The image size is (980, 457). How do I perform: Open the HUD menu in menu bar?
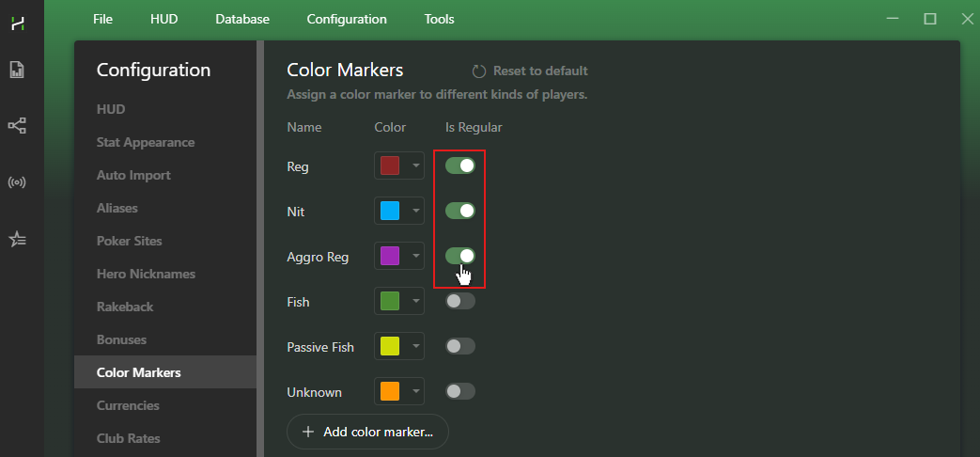pos(163,20)
